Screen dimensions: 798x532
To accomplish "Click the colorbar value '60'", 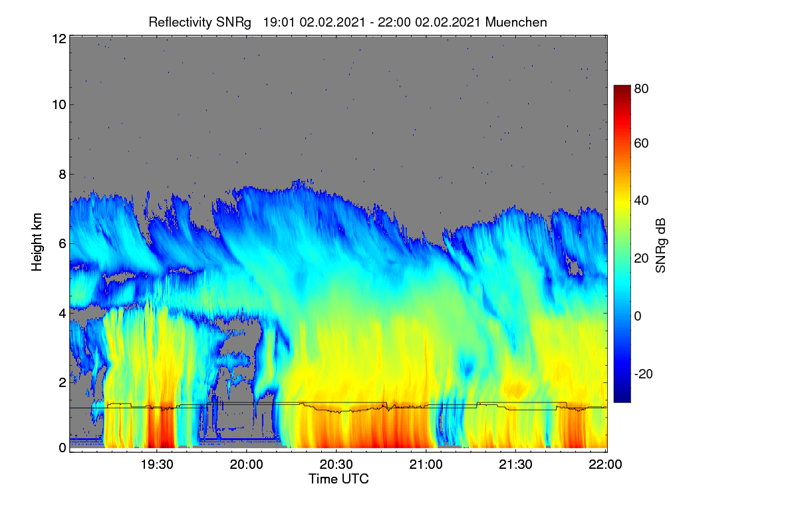I will 642,143.
